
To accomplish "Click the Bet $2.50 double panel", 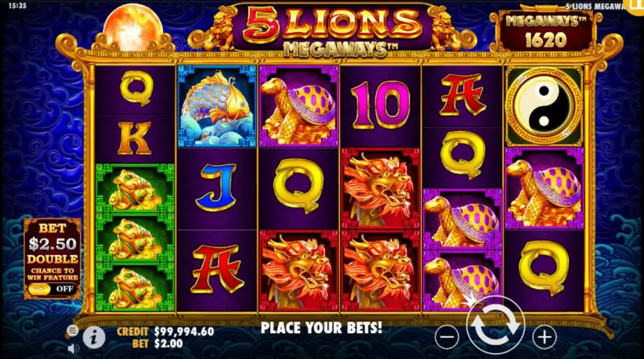I will click(x=52, y=258).
